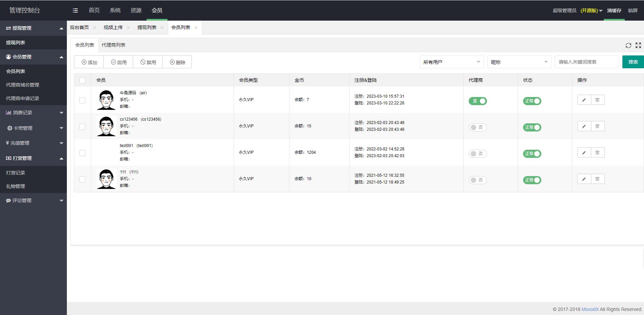Delete member 111 with the trash icon
The height and width of the screenshot is (315, 644).
(x=598, y=179)
